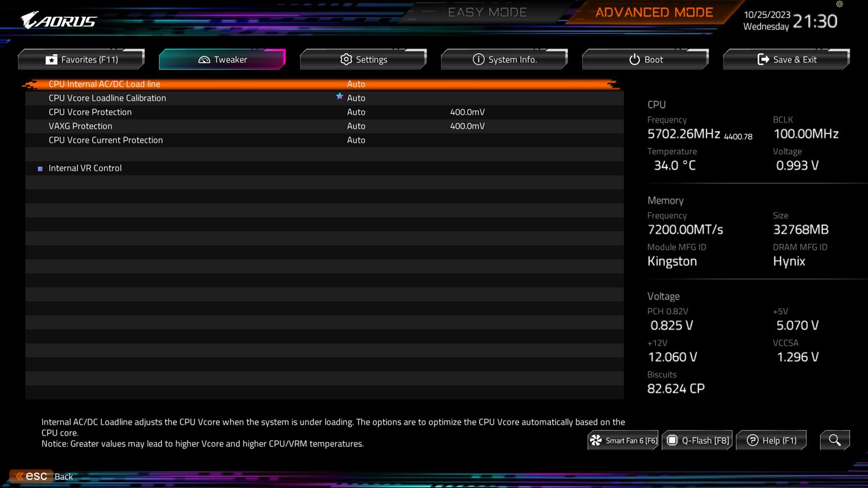Expand the Internal VR Control submenu
This screenshot has height=488, width=868.
[x=85, y=168]
